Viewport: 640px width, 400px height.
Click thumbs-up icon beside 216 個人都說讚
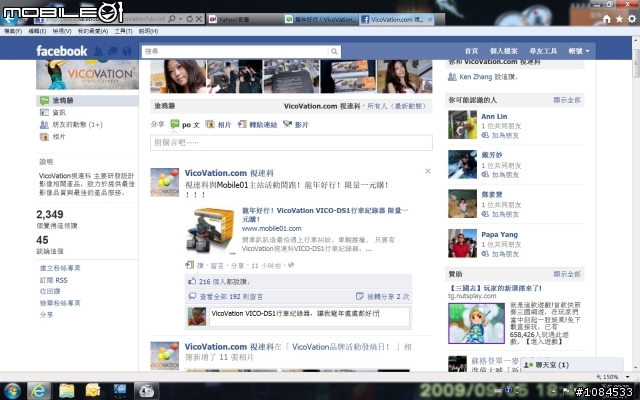coord(192,281)
